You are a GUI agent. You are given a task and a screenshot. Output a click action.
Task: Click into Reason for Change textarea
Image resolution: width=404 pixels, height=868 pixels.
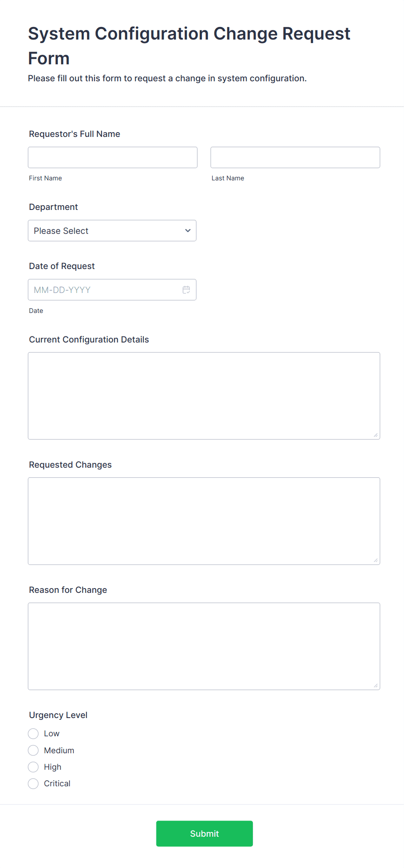(204, 646)
